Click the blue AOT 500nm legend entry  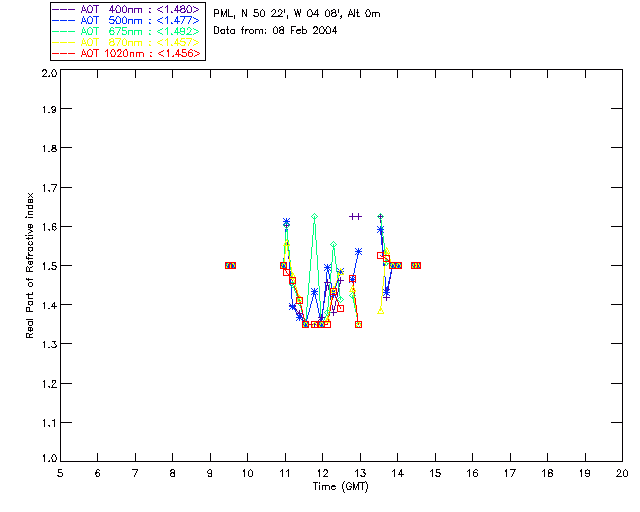tap(127, 20)
